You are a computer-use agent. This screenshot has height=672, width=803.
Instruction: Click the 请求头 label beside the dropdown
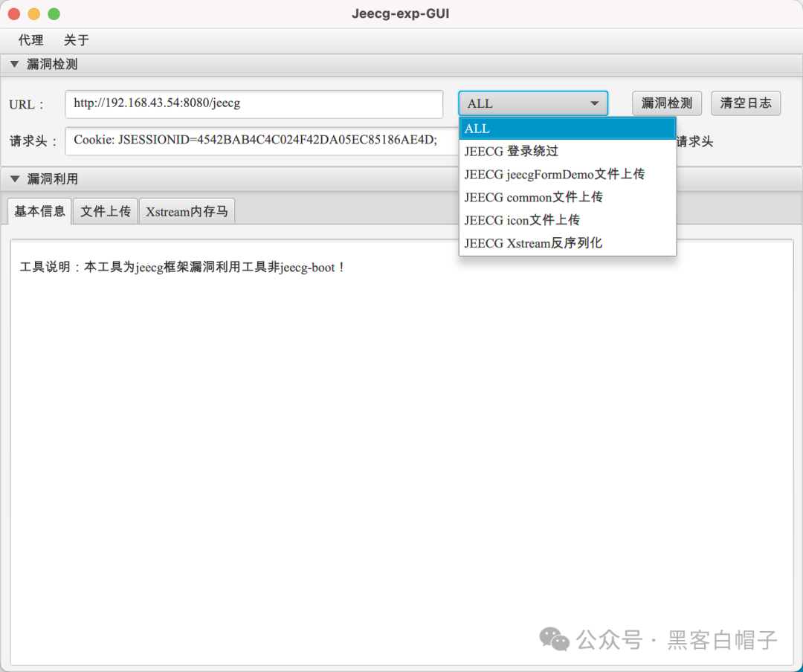(695, 141)
